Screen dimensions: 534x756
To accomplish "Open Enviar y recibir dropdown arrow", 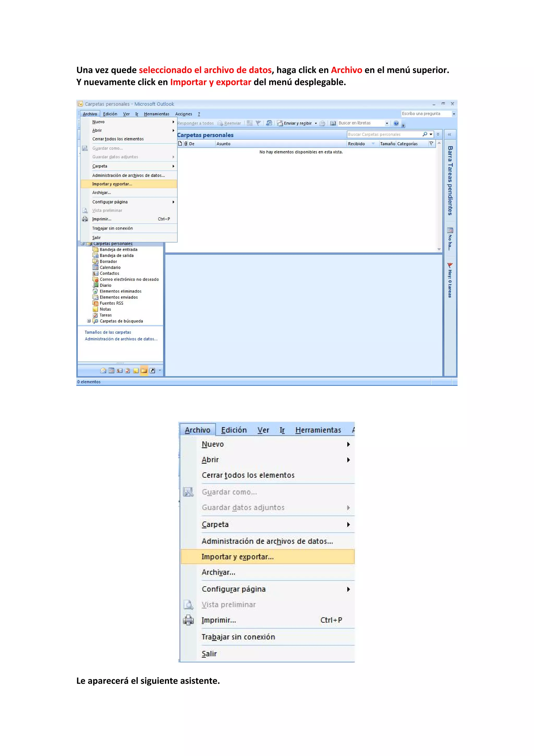I will click(316, 123).
